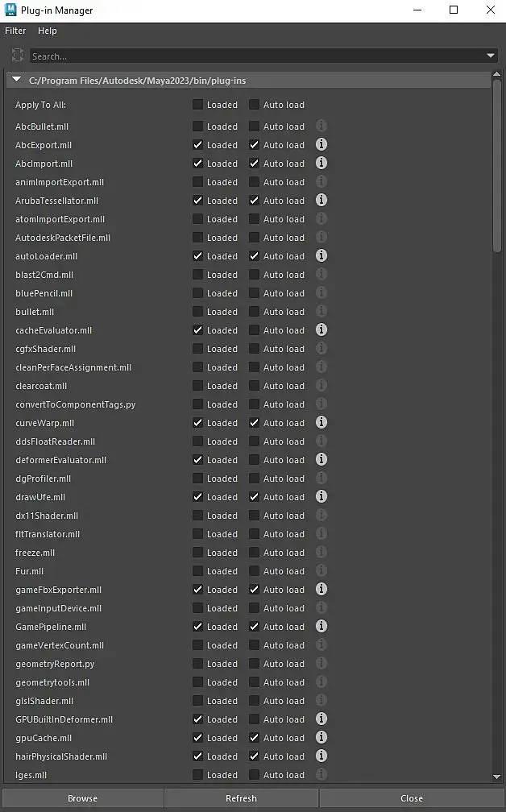Collapse the Maya2023 plug-ins folder section
The image size is (506, 812).
click(17, 80)
